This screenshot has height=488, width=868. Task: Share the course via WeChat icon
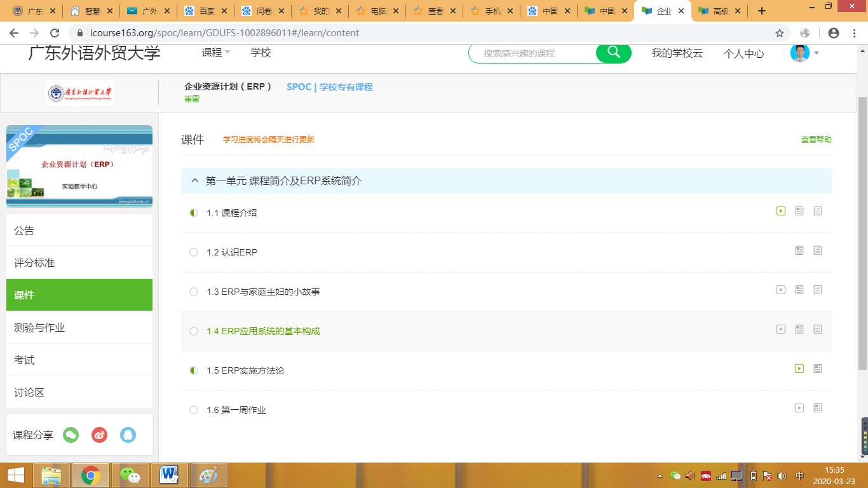pyautogui.click(x=71, y=435)
